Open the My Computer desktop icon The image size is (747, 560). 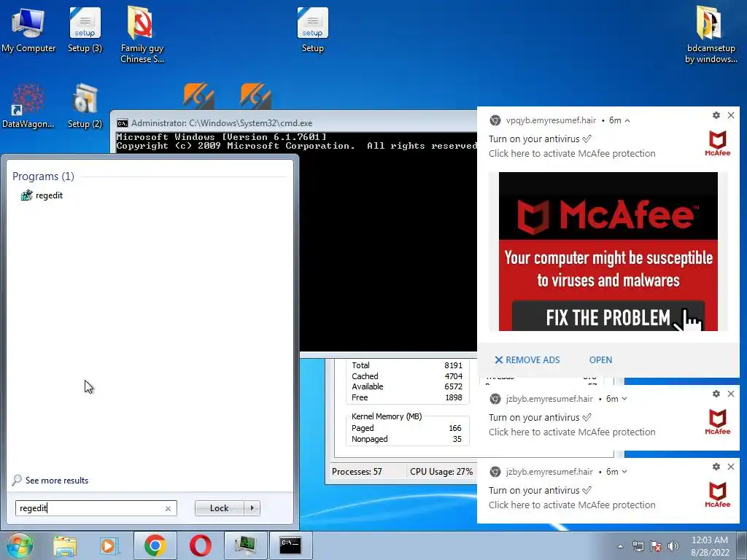(28, 31)
